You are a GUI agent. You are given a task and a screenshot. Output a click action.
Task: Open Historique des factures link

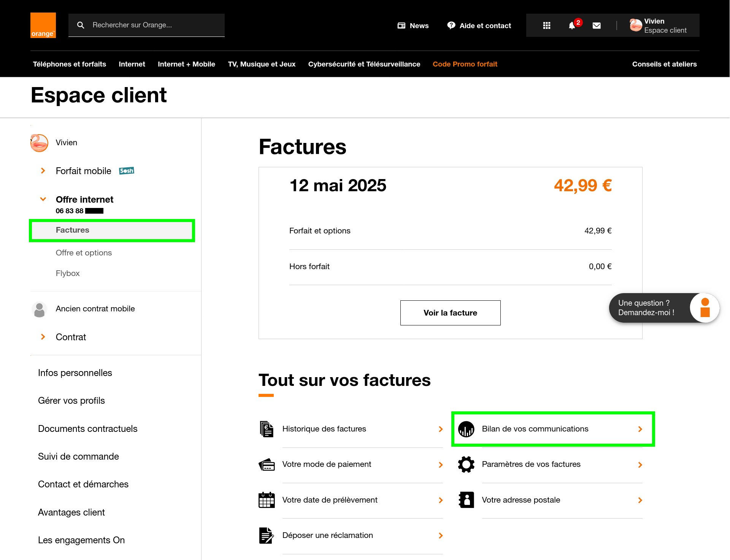coord(324,429)
